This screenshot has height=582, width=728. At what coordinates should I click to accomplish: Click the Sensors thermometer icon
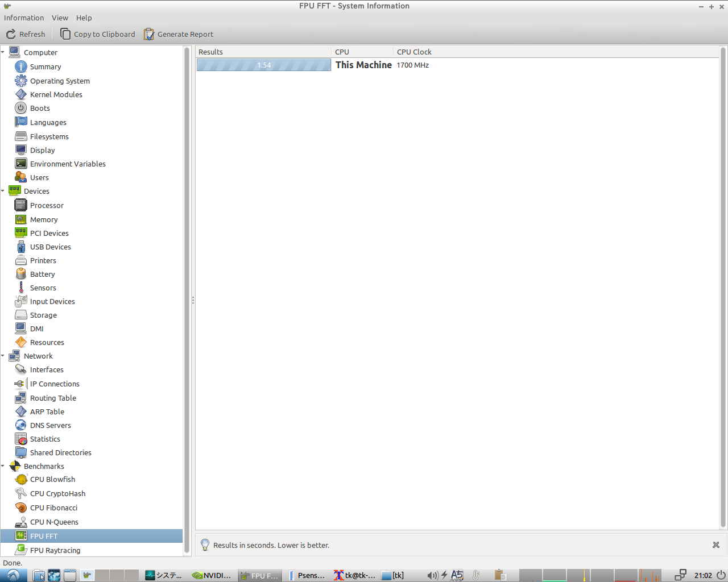(21, 288)
